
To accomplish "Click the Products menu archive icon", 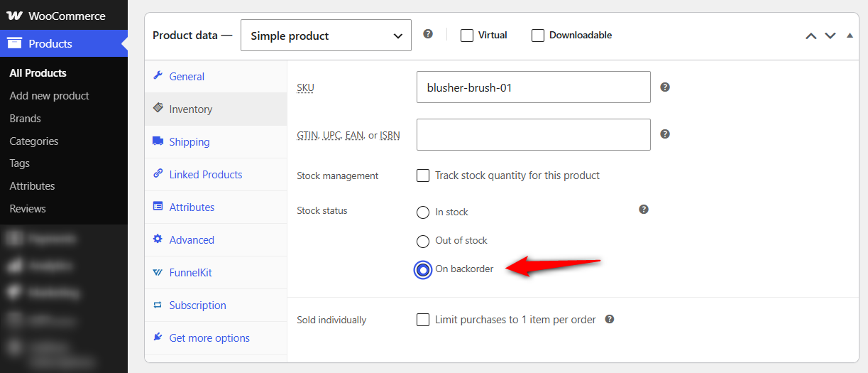I will pyautogui.click(x=15, y=43).
